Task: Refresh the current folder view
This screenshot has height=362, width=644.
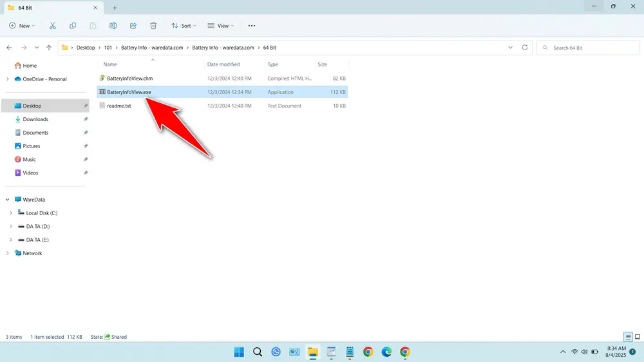Action: (x=524, y=48)
